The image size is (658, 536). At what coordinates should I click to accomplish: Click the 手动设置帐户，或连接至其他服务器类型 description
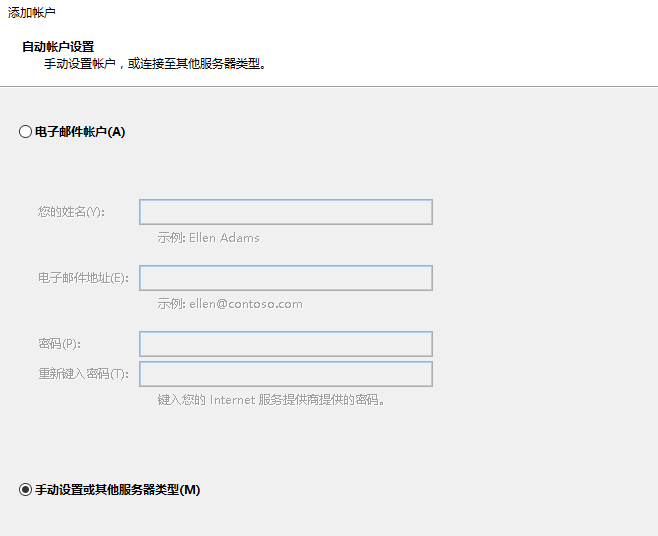pos(155,64)
